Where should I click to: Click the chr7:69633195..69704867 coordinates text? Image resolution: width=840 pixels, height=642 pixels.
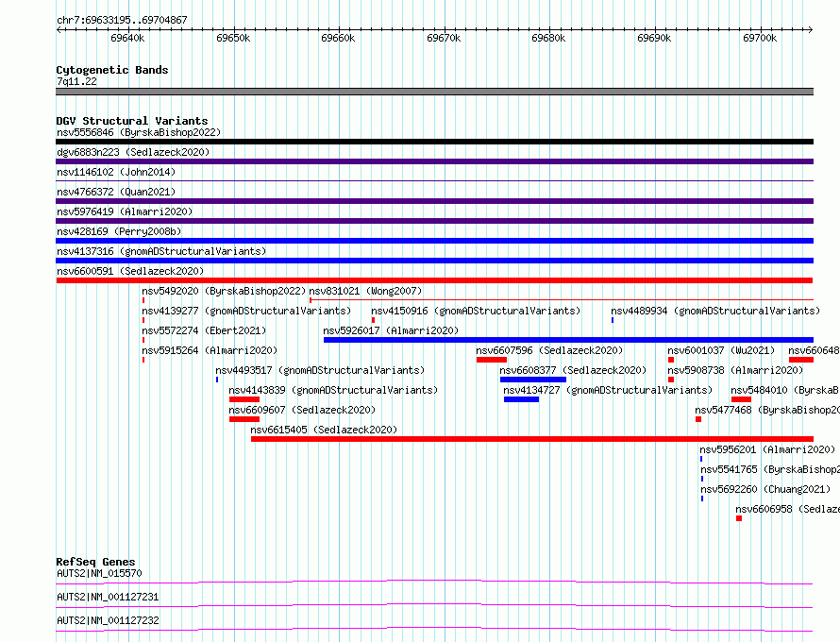pyautogui.click(x=122, y=20)
